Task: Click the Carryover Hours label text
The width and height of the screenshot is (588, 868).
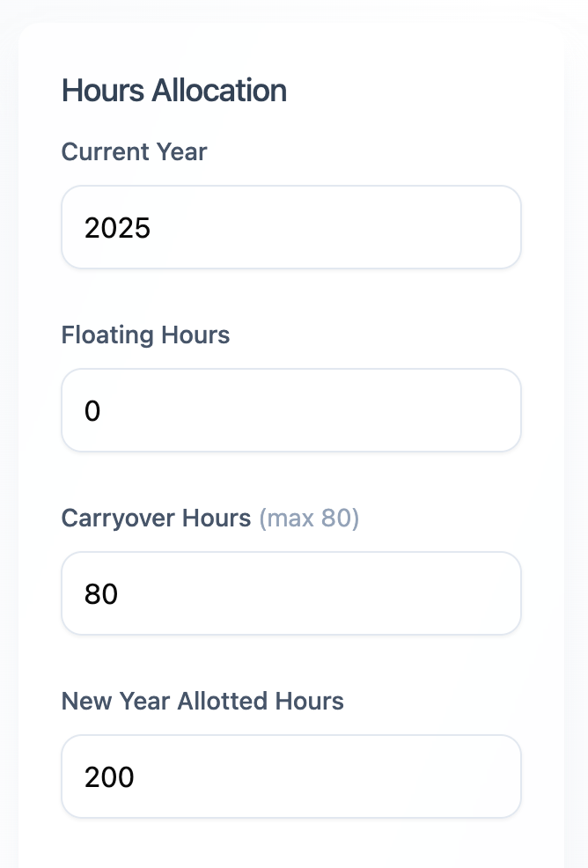Action: (x=156, y=518)
